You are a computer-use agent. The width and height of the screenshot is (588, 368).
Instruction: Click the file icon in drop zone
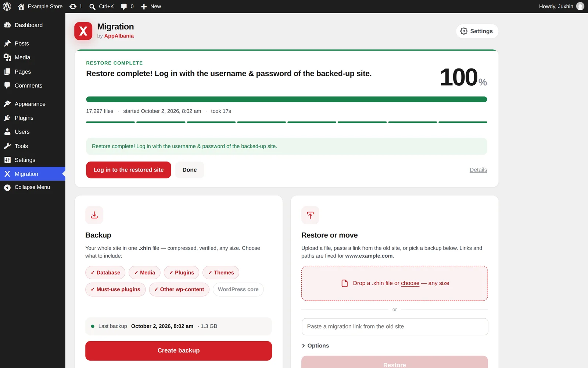click(x=345, y=283)
